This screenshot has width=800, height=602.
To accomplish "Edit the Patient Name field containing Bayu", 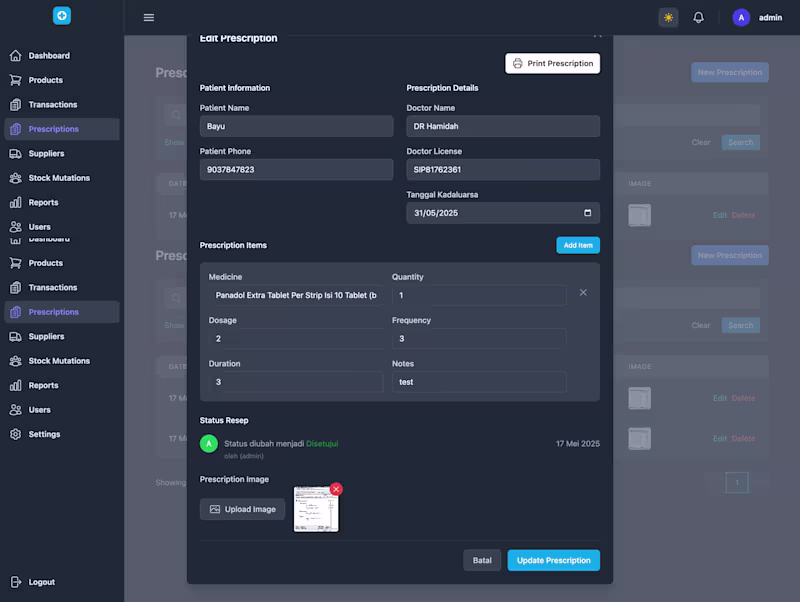I will [x=296, y=126].
